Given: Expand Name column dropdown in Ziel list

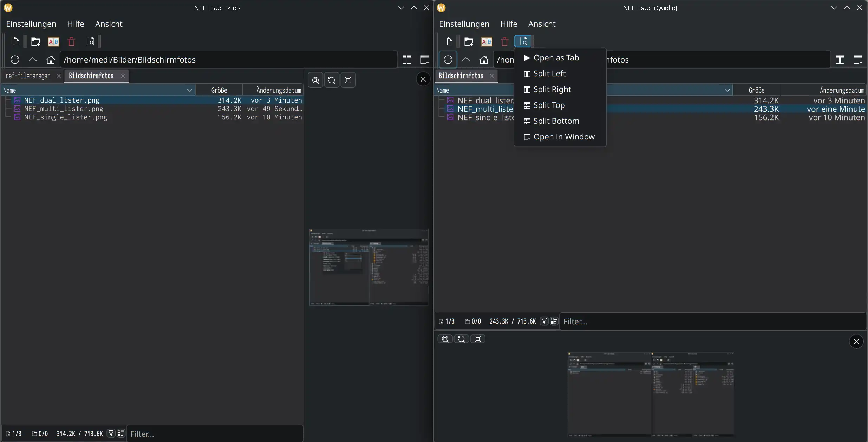Looking at the screenshot, I should tap(190, 90).
